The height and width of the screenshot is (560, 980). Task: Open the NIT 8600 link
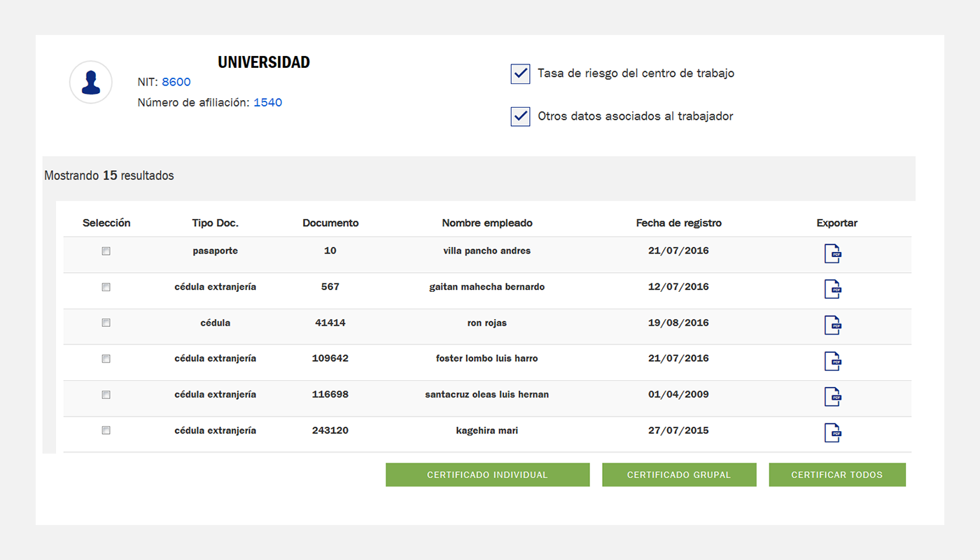(176, 82)
